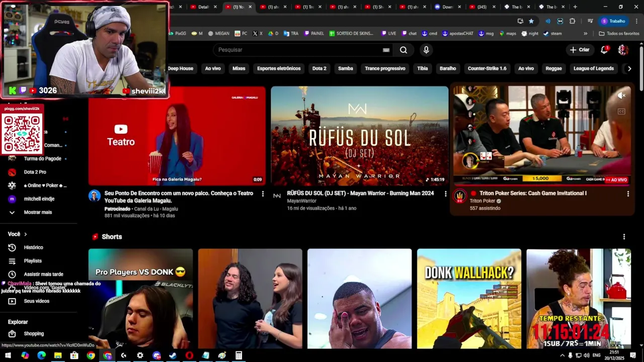The image size is (644, 362).
Task: Open Triton Poker Series video title
Action: [533, 193]
